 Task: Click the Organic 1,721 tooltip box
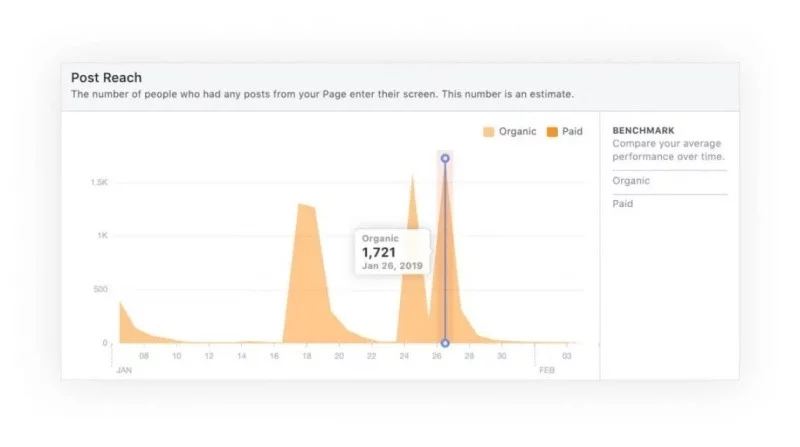[x=392, y=252]
